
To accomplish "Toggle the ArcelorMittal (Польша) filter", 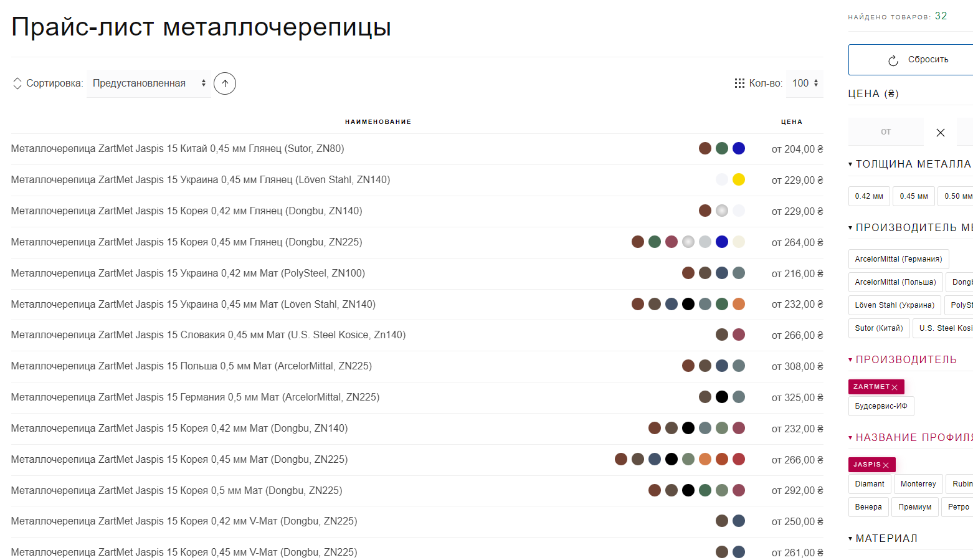I will 895,282.
